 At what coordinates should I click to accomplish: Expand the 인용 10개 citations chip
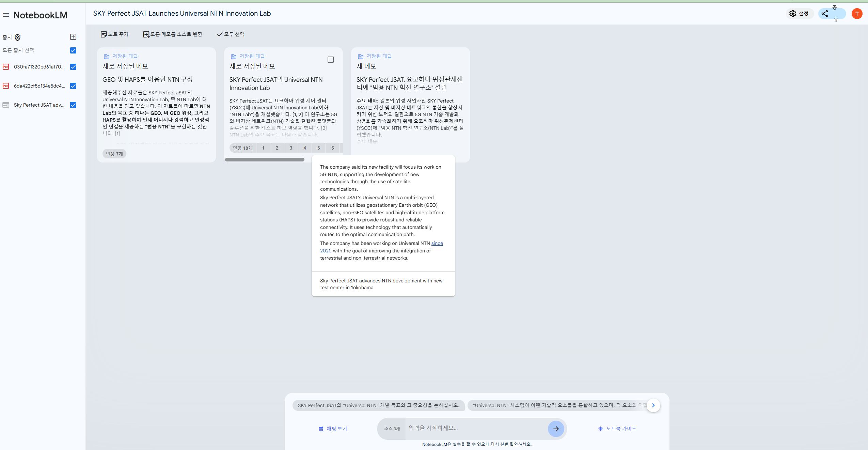tap(242, 148)
